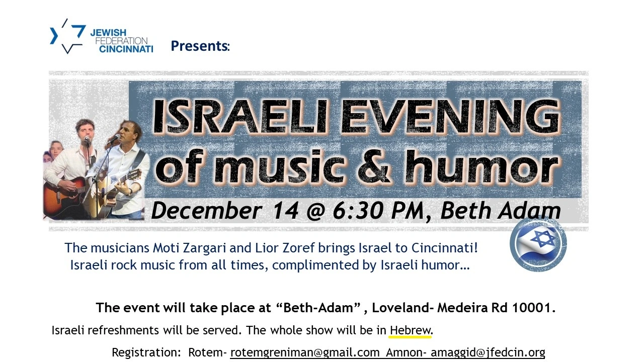
Task: Click the 'Israeli rock music from all times' line
Action: click(x=270, y=264)
